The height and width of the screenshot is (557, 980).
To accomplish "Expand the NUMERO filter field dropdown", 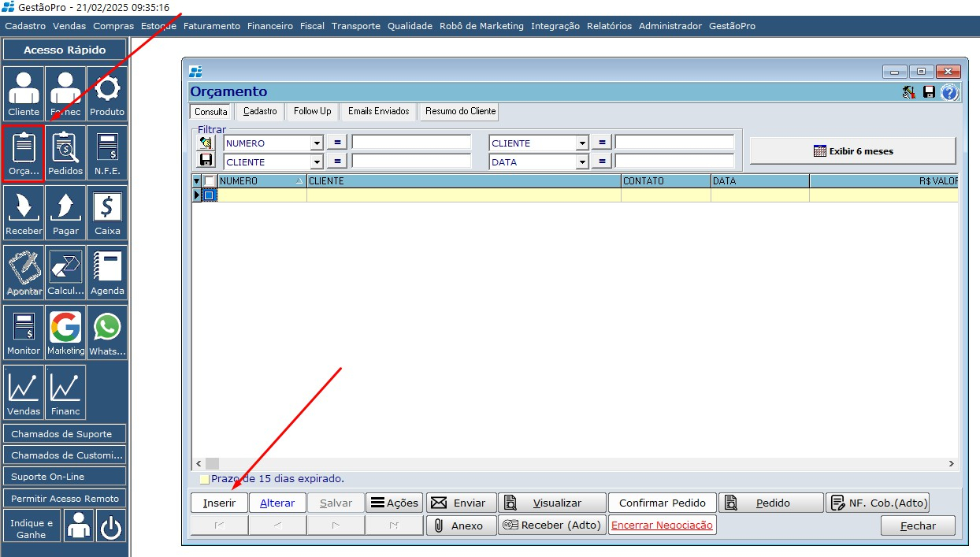I will click(317, 143).
